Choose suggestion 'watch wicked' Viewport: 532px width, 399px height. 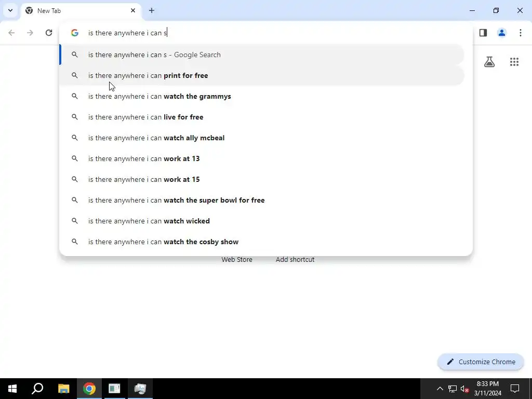pos(262,221)
